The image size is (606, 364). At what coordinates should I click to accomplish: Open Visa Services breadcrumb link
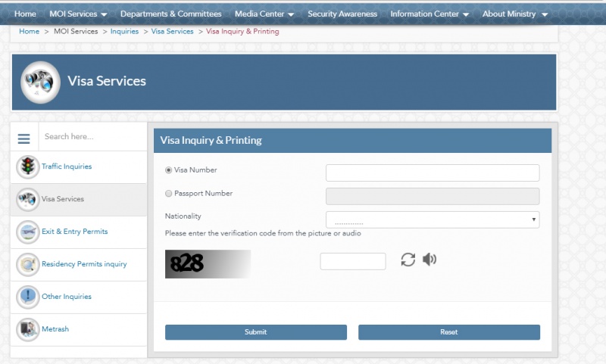click(173, 31)
